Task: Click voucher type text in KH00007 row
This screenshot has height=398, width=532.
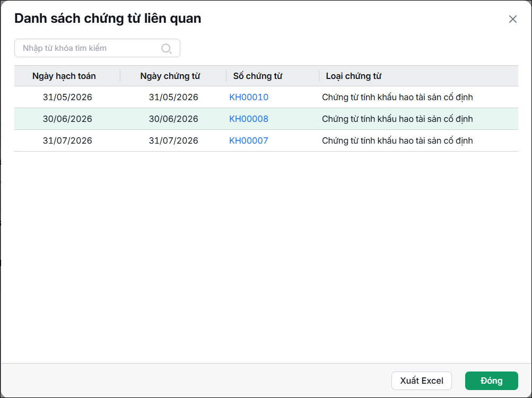Action: [x=397, y=140]
